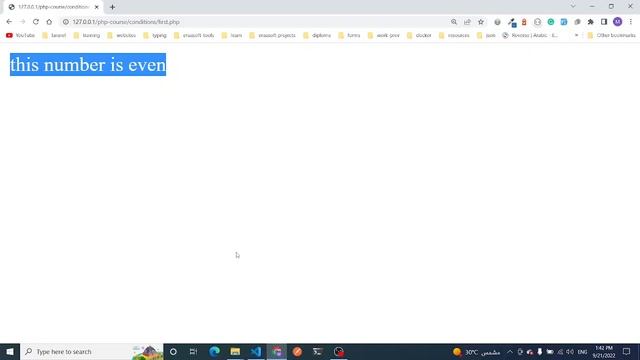The width and height of the screenshot is (640, 360).
Task: Open the Chrome profile avatar
Action: coord(618,22)
